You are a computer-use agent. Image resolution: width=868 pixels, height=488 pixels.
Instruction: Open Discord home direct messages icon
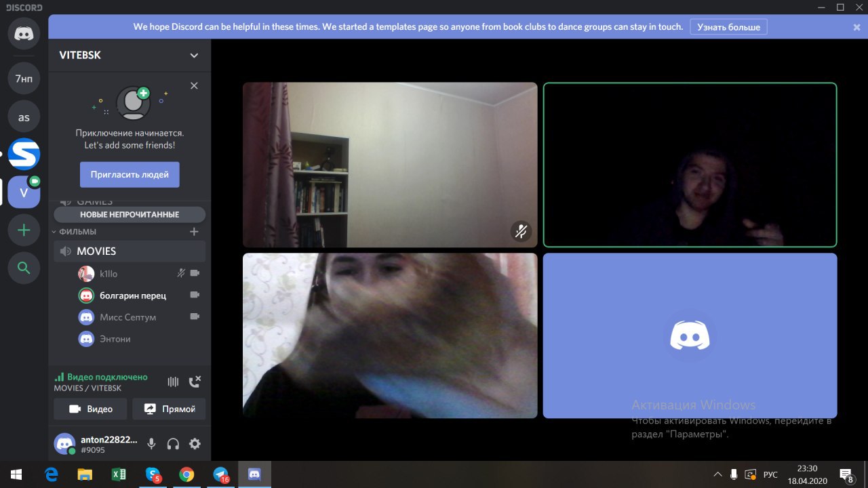24,33
